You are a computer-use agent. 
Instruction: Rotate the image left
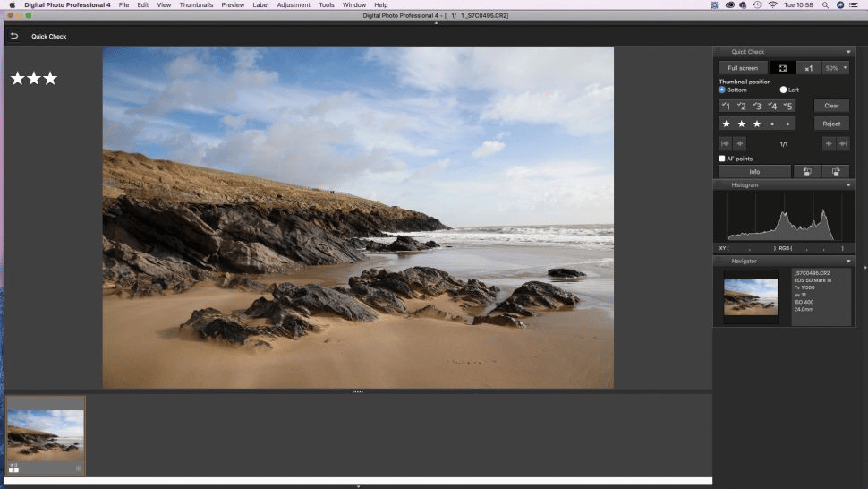(x=808, y=172)
